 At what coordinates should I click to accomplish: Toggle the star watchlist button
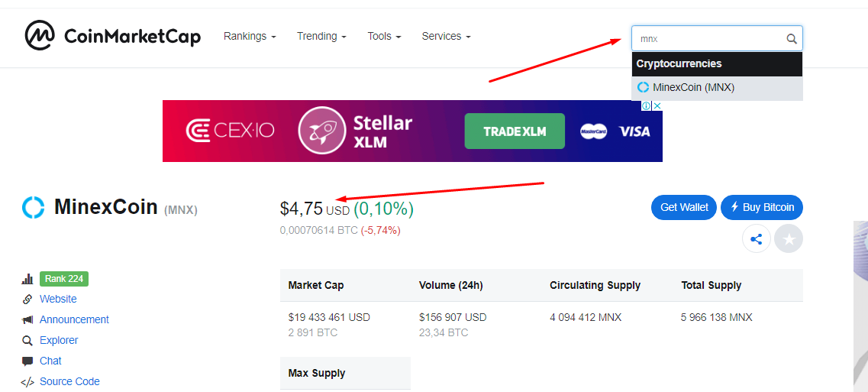point(789,239)
